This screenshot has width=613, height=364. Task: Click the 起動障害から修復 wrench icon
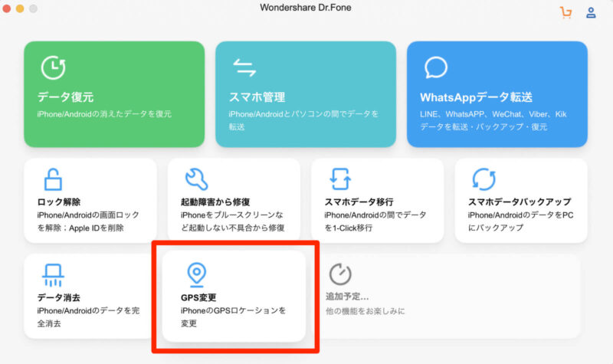click(x=197, y=179)
